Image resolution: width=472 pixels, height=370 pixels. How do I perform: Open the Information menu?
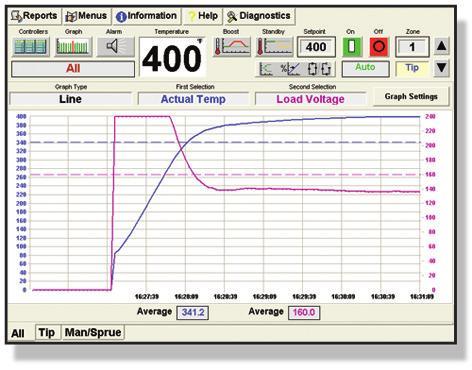(146, 16)
